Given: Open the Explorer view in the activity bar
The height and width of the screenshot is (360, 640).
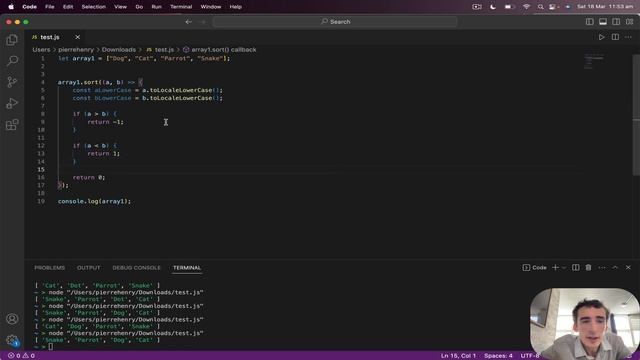Looking at the screenshot, I should [x=12, y=40].
